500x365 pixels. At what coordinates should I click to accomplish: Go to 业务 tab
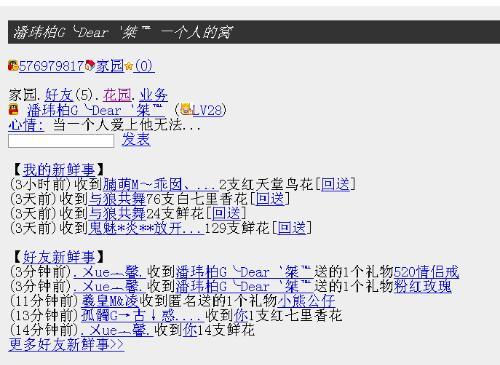click(153, 95)
